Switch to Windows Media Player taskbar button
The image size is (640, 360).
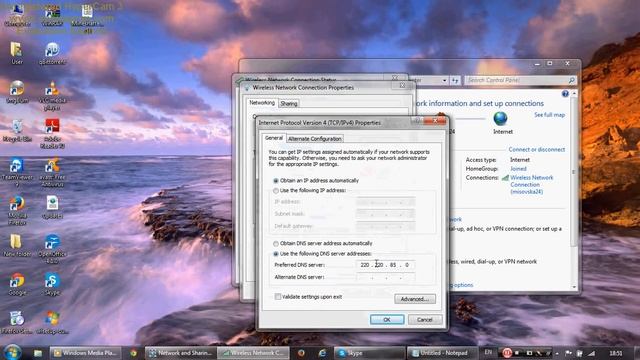tap(85, 353)
